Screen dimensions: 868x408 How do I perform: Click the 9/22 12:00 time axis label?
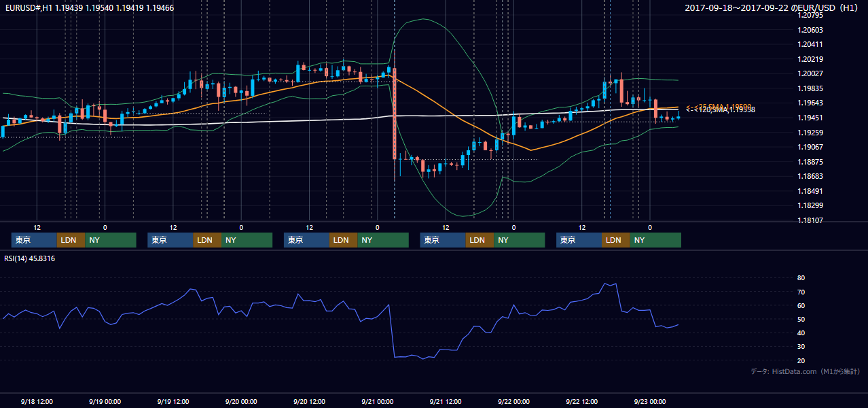click(581, 401)
